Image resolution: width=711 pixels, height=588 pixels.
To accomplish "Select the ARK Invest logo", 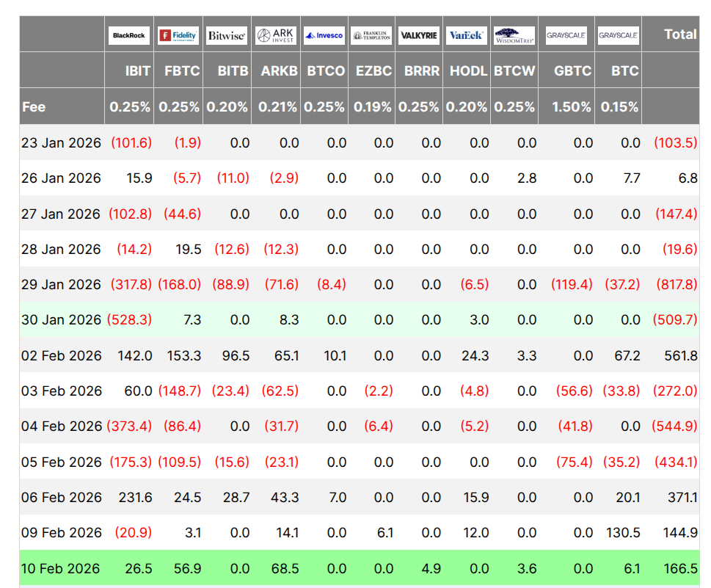I will click(x=275, y=35).
